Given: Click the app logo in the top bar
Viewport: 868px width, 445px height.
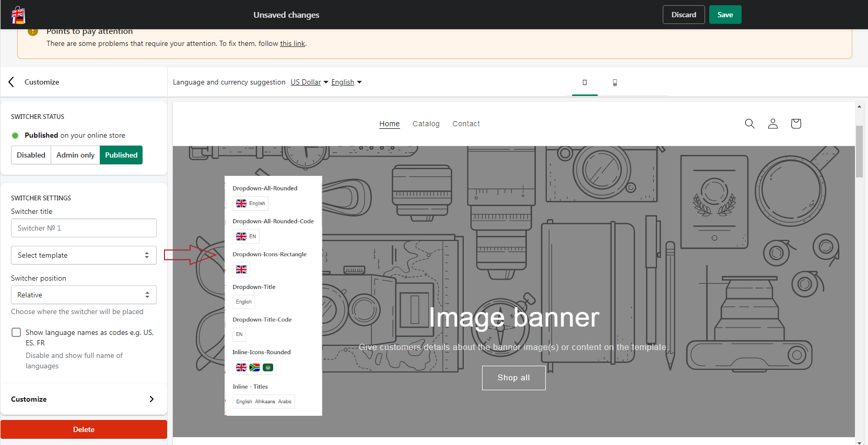Looking at the screenshot, I should (x=18, y=15).
